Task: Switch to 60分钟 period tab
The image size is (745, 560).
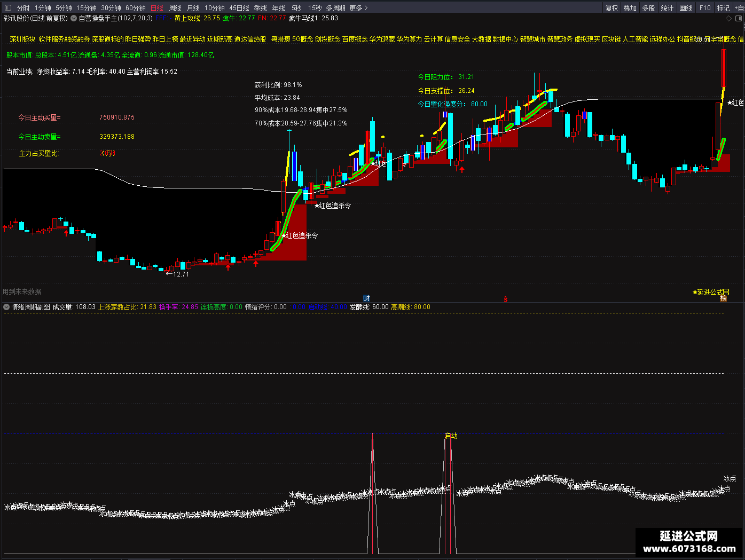Action: (x=136, y=8)
